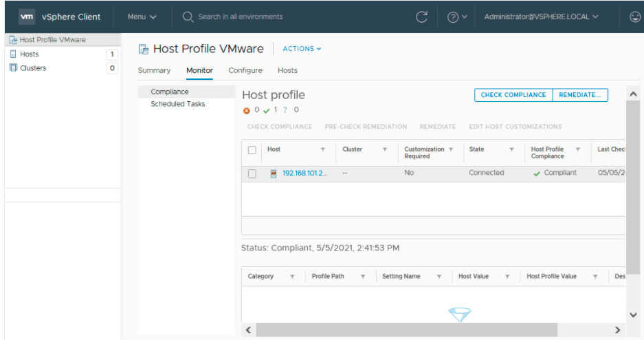
Task: Click the Hosts icon in the sidebar
Action: pyautogui.click(x=13, y=54)
